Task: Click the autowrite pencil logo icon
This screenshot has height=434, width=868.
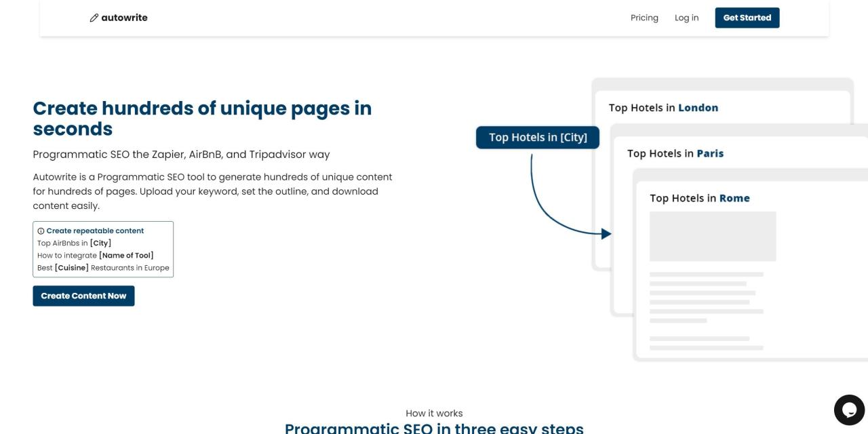Action: 94,18
